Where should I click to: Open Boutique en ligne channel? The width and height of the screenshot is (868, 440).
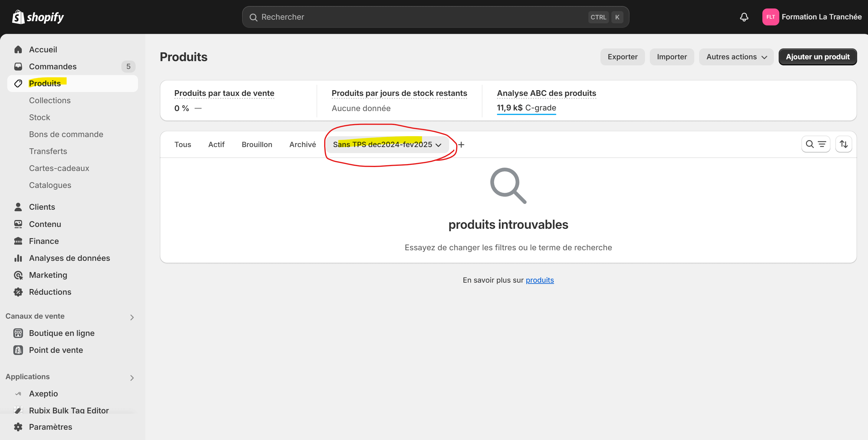point(62,333)
